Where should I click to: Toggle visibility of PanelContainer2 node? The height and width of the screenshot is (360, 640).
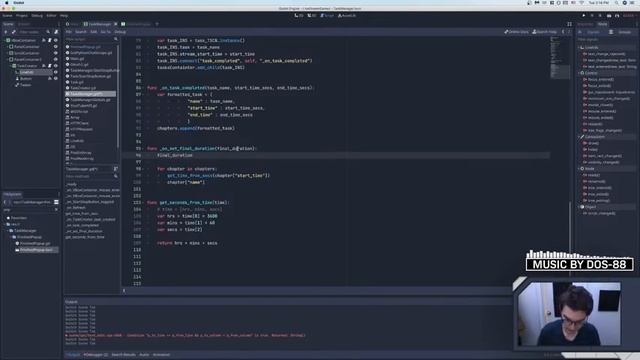click(x=56, y=60)
